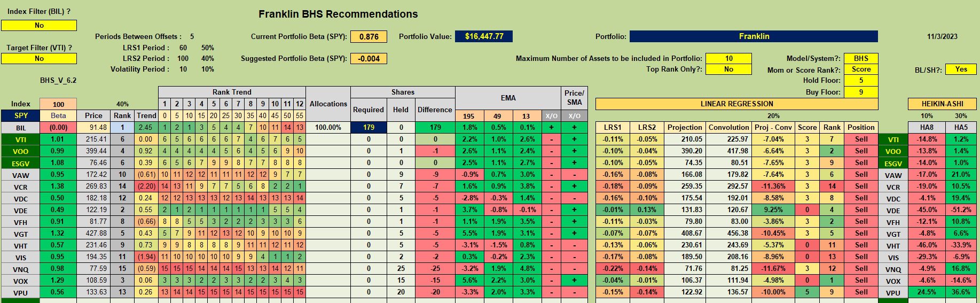Click the Rank Trend header
Viewport: 980px width, 303px height.
(x=232, y=92)
